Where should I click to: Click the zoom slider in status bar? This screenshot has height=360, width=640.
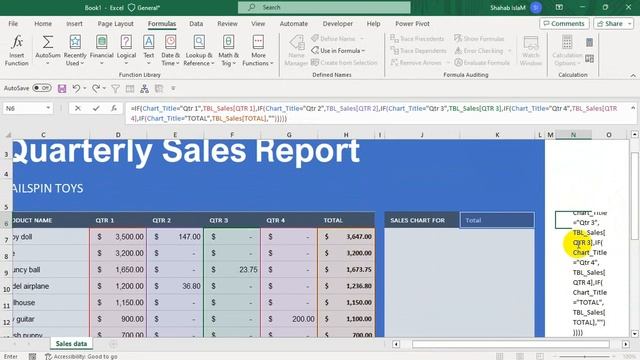585,356
